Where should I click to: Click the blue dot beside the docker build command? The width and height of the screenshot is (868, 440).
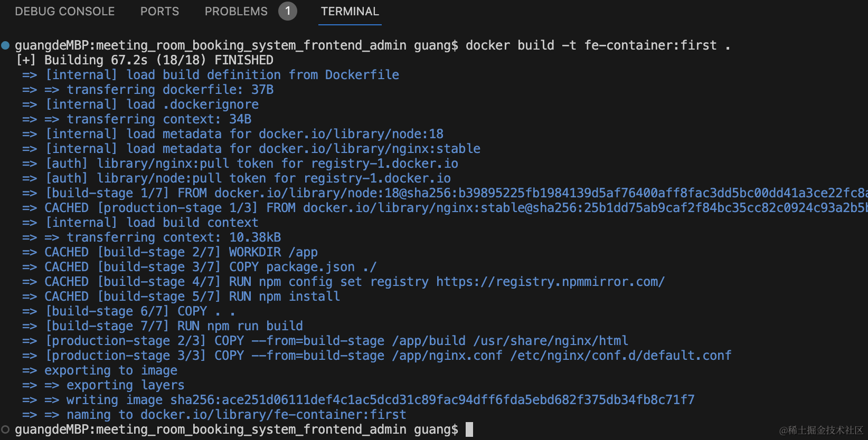point(6,45)
